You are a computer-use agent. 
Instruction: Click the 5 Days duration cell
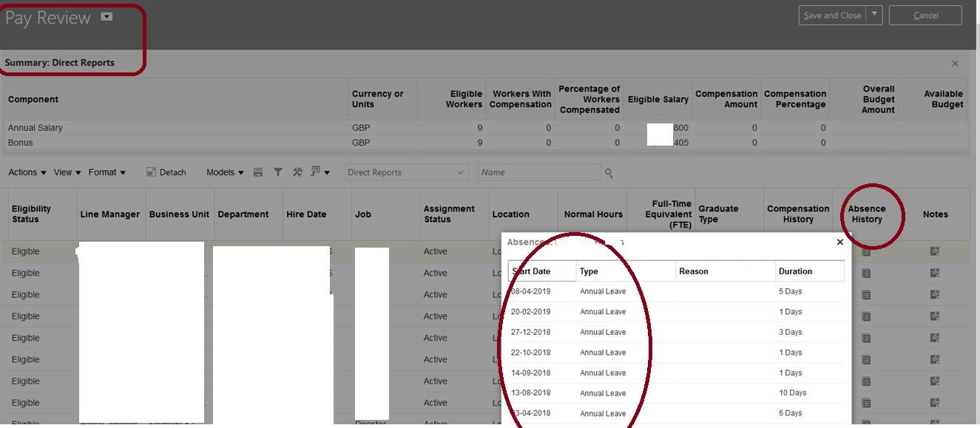pyautogui.click(x=790, y=291)
